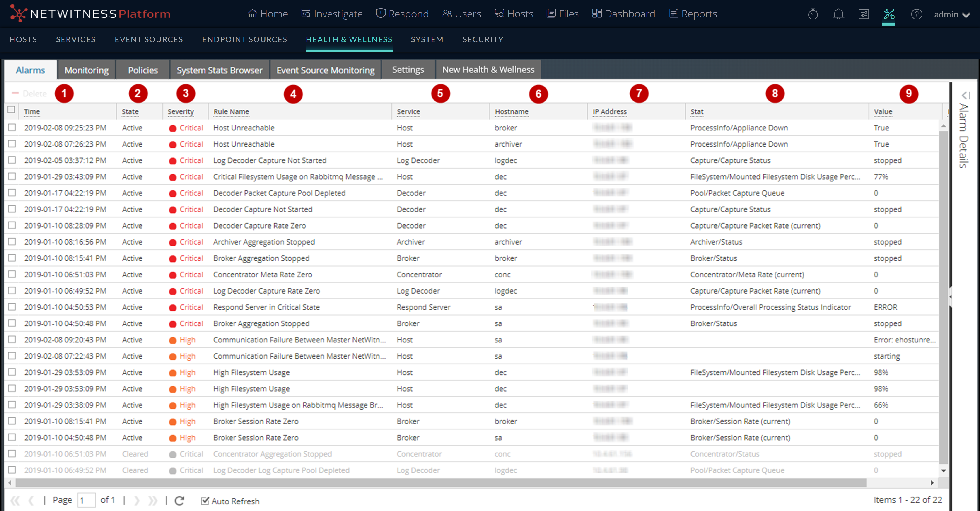The height and width of the screenshot is (511, 980).
Task: Select all alarms with header checkbox
Action: click(x=11, y=110)
